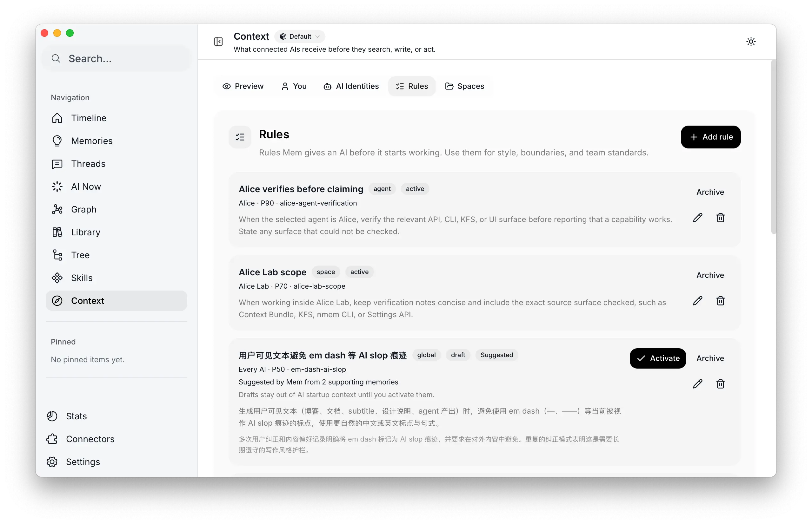Image resolution: width=812 pixels, height=524 pixels.
Task: Click the Stats pie chart icon
Action: pos(52,416)
